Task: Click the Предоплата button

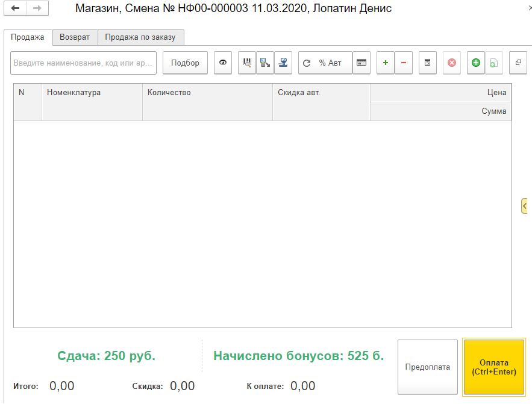Action: [x=428, y=367]
